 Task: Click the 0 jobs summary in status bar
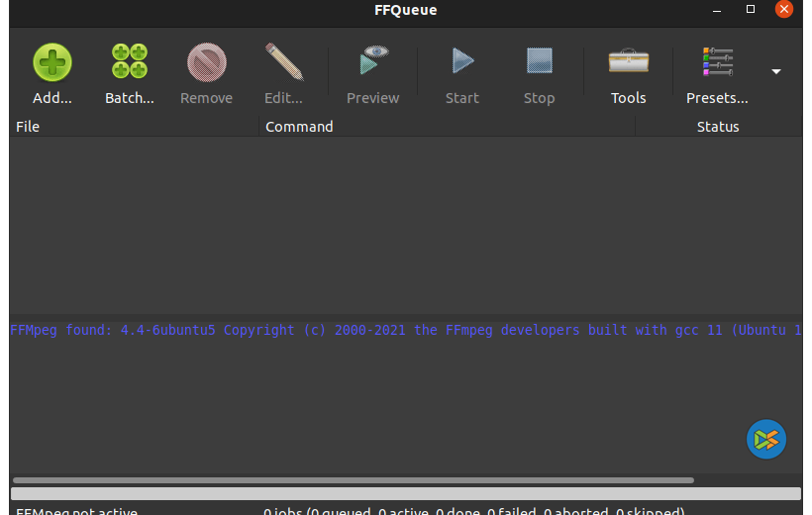[474, 511]
